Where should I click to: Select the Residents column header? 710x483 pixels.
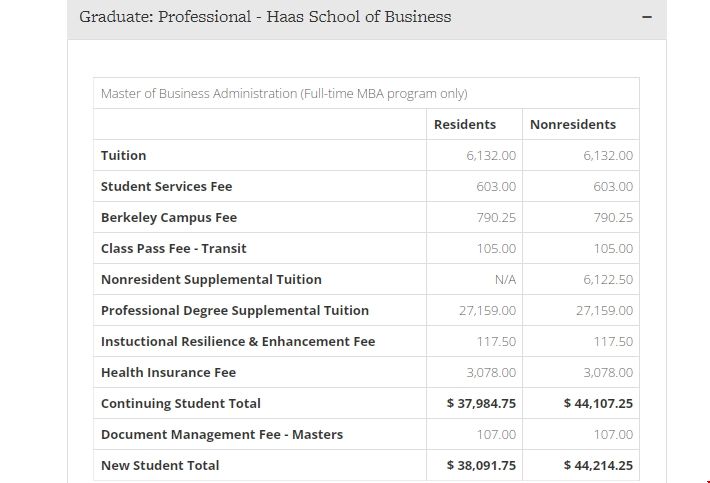(465, 124)
